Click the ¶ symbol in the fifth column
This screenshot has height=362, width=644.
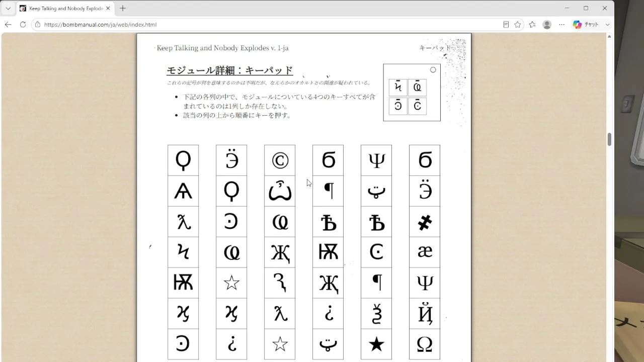376,283
